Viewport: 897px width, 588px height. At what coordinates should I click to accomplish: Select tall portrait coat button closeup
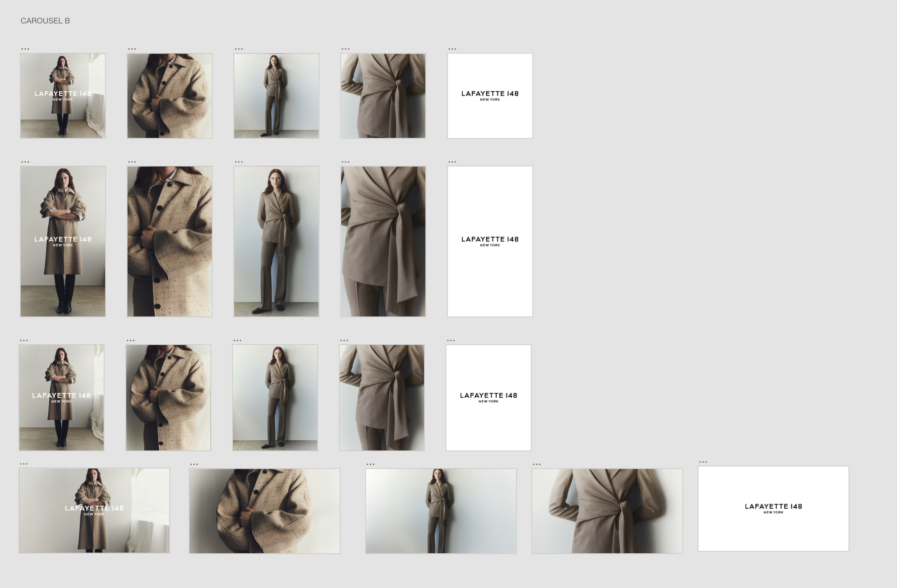(170, 241)
